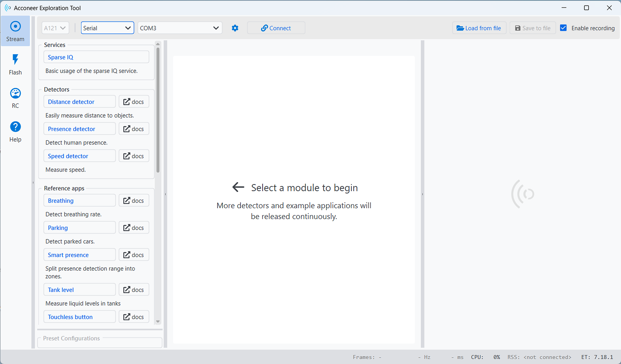Open the A121 sensor generation dropdown
Image resolution: width=621 pixels, height=364 pixels.
[55, 28]
